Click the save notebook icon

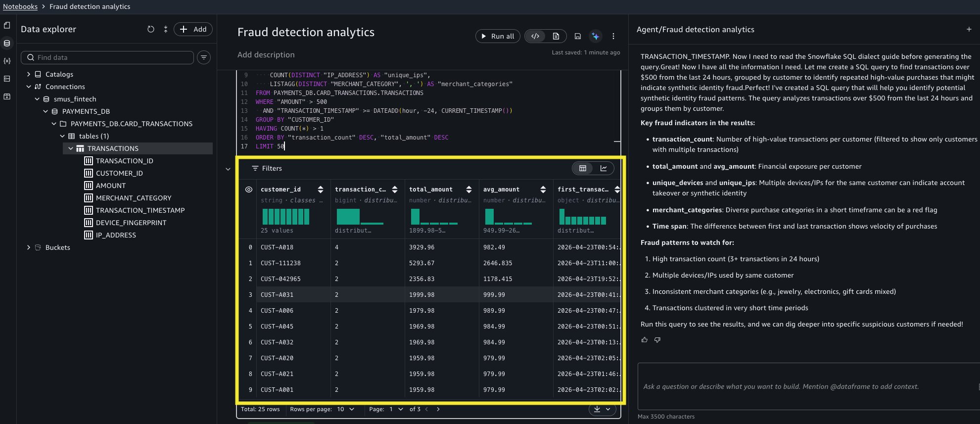pyautogui.click(x=577, y=36)
